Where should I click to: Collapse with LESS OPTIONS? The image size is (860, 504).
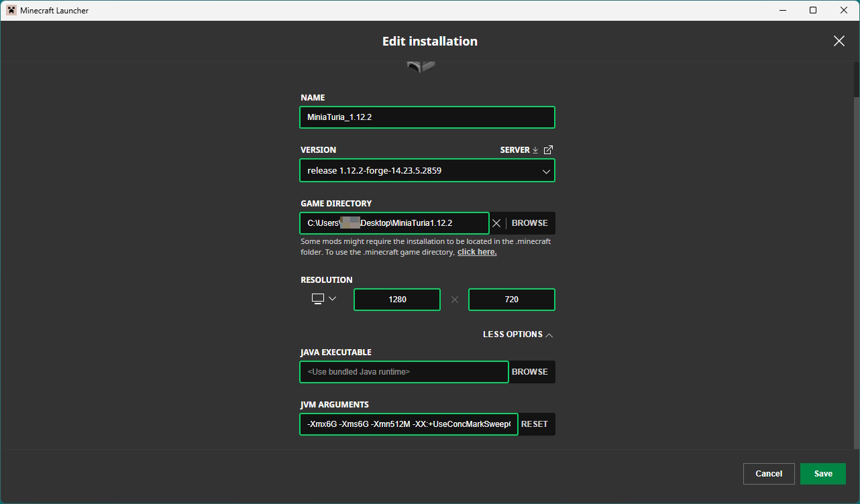tap(518, 334)
